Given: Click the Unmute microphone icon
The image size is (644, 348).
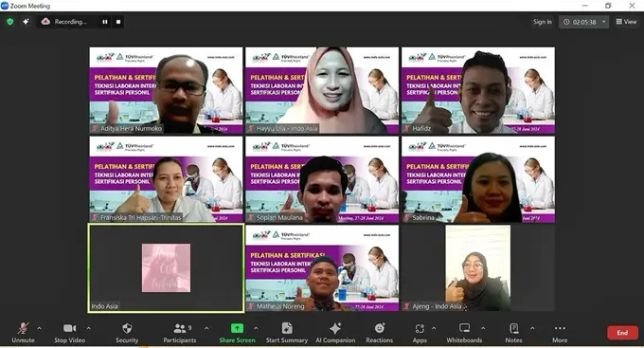Looking at the screenshot, I should pos(23,328).
